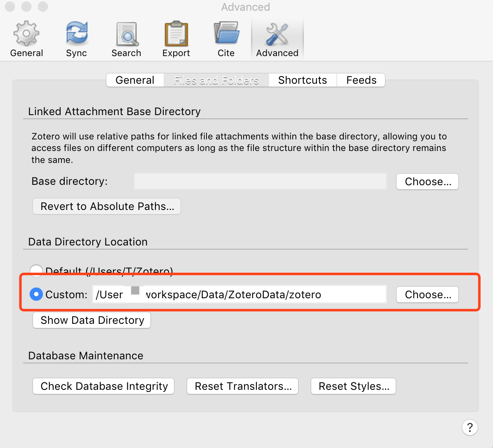Image resolution: width=493 pixels, height=448 pixels.
Task: Click the Base directory text field
Action: tap(260, 181)
